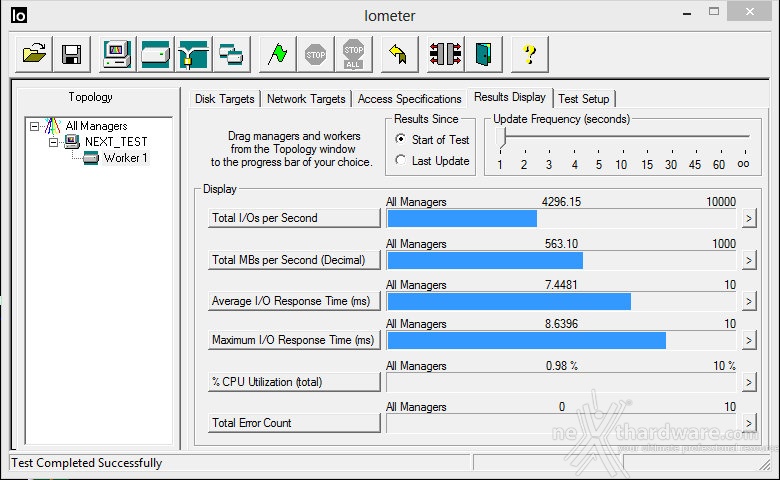780x480 pixels.
Task: Click the 0.98 % CPU value
Action: (562, 366)
